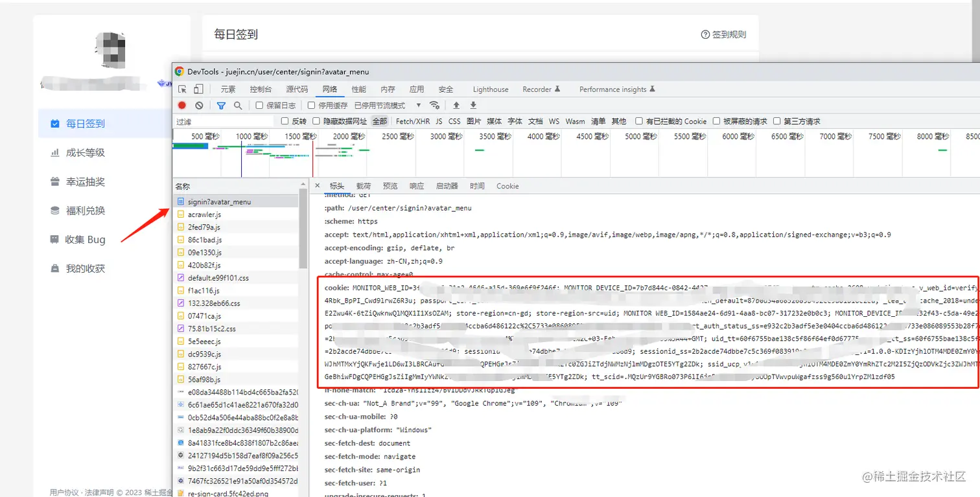
Task: Filter requests by Fetch/XHR
Action: pos(413,121)
